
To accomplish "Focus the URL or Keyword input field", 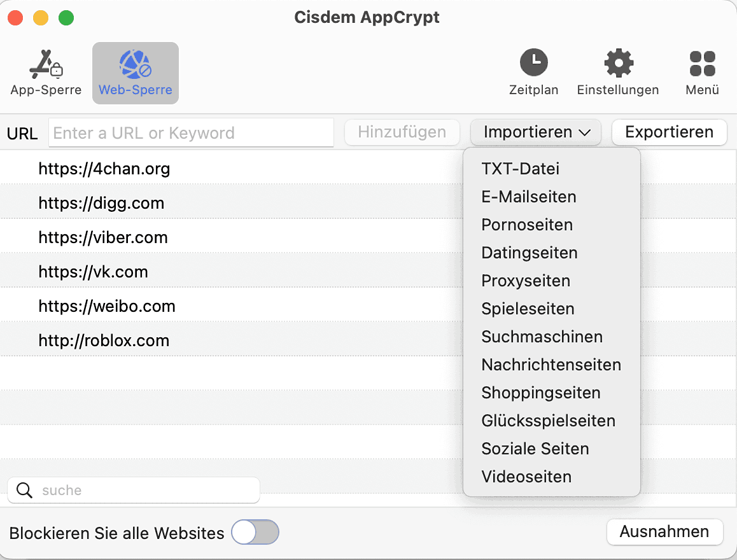I will tap(192, 133).
